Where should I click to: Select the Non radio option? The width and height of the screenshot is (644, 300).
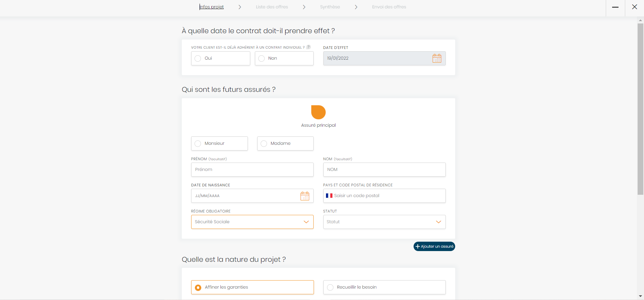tap(262, 58)
